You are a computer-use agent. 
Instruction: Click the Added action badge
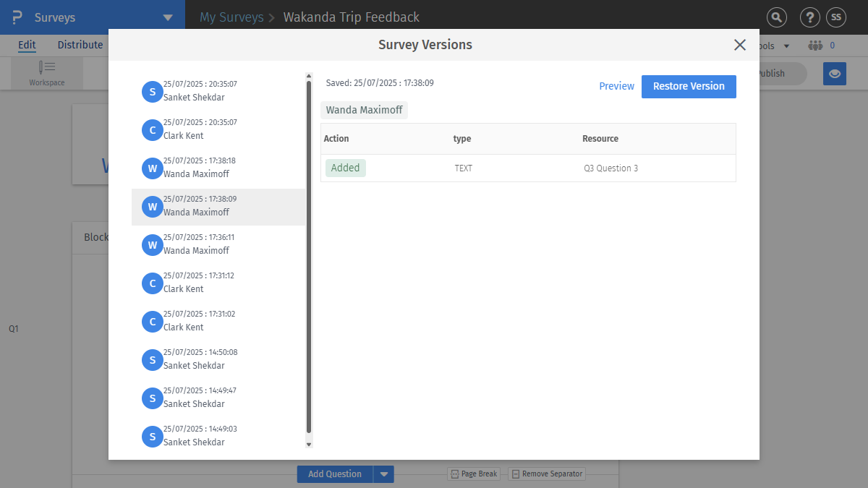pos(345,168)
